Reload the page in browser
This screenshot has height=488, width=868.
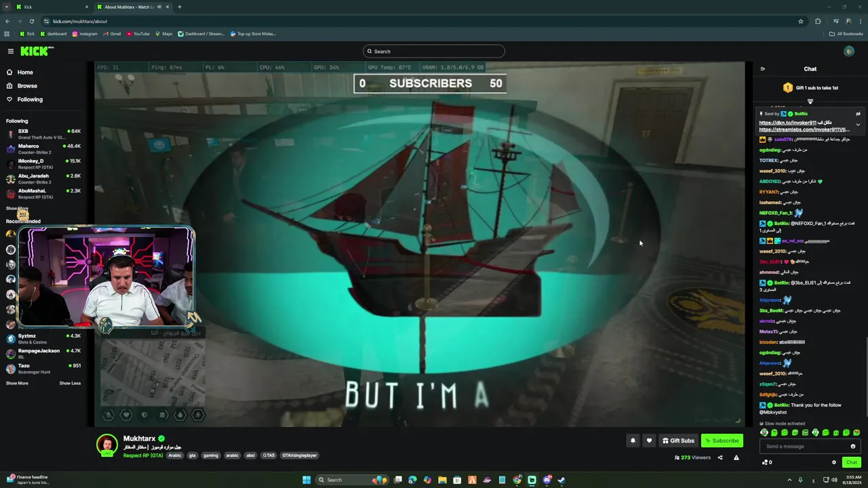31,21
